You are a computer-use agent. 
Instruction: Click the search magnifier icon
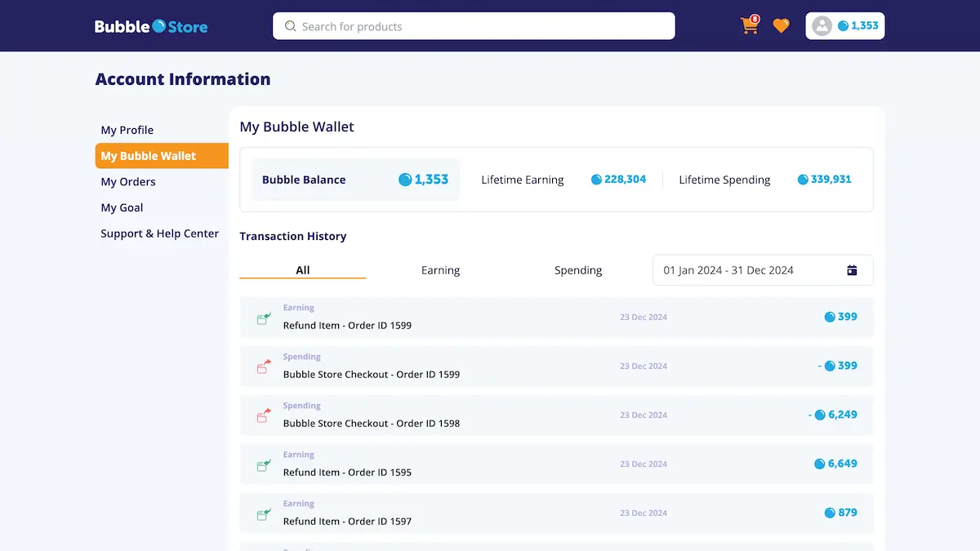[x=290, y=26]
